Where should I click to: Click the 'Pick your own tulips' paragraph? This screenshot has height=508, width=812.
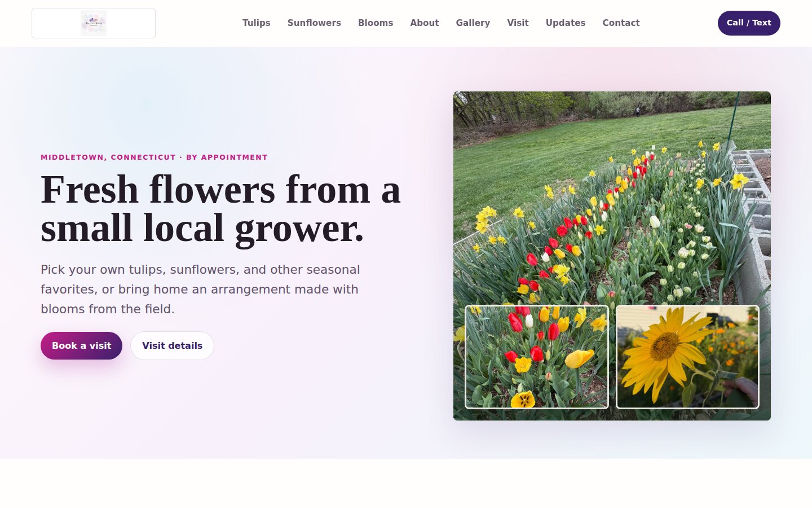pyautogui.click(x=201, y=289)
